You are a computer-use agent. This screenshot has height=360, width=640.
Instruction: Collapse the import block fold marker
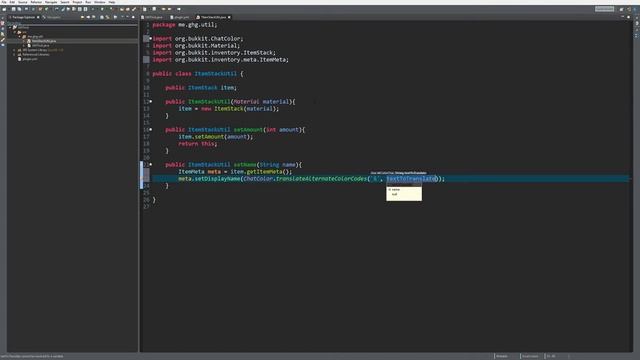coord(151,38)
